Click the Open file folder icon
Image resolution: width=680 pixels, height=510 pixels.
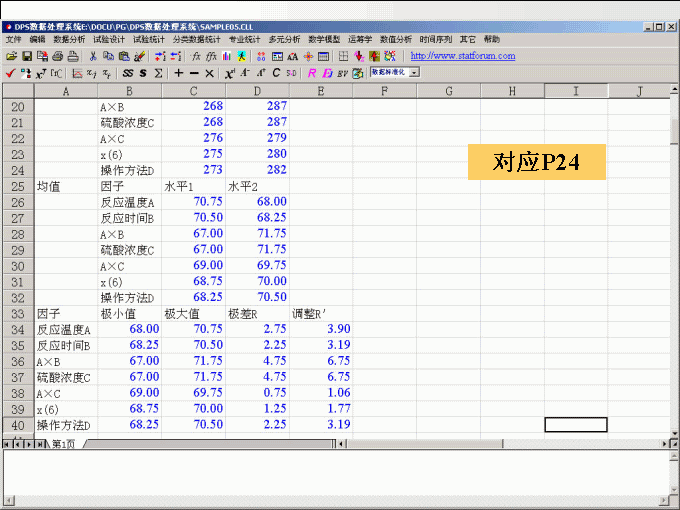click(x=12, y=56)
